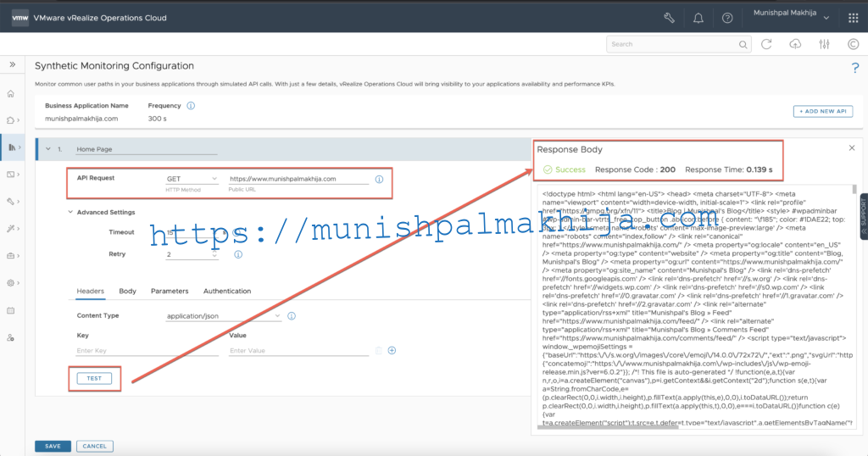Open the magic wand sidebar icon

click(x=11, y=229)
